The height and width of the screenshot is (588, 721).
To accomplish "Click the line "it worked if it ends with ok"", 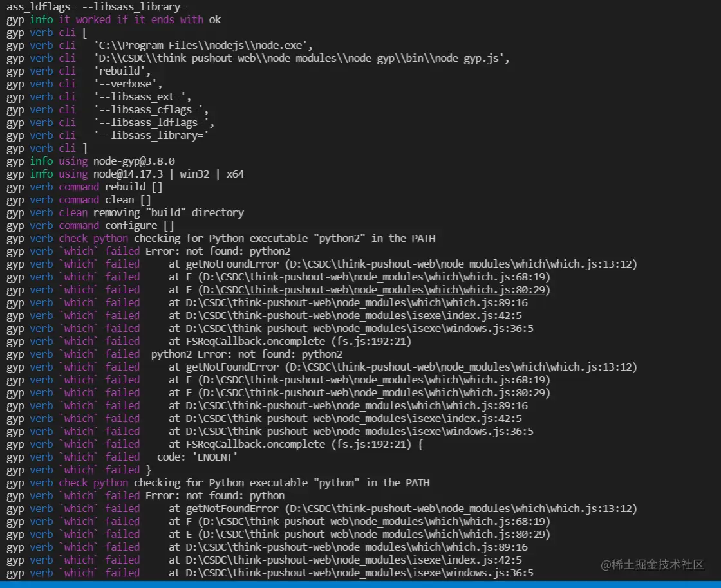I will 113,20.
